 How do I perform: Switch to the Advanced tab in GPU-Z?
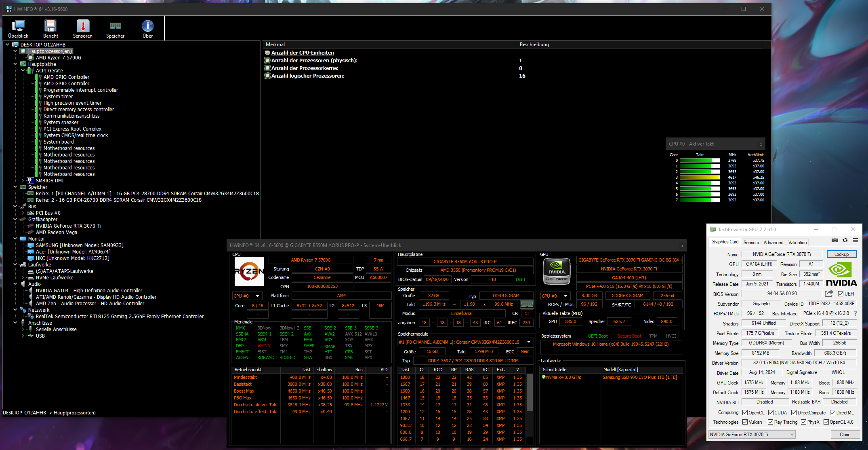point(773,243)
